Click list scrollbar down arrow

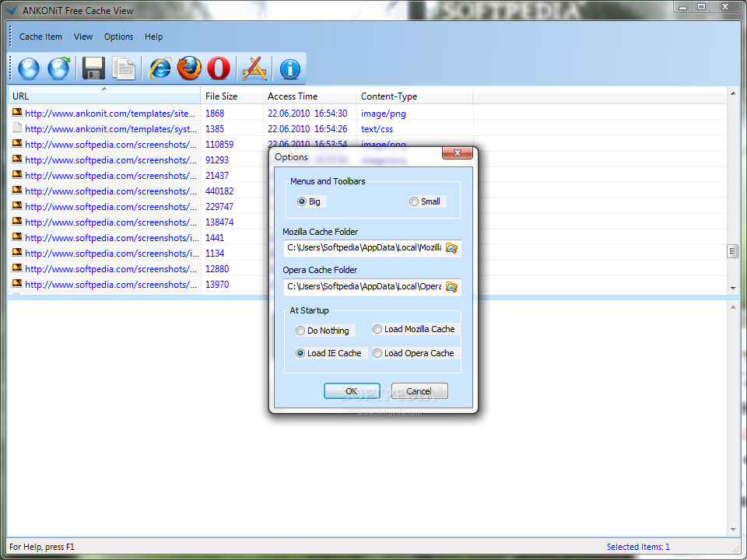733,288
